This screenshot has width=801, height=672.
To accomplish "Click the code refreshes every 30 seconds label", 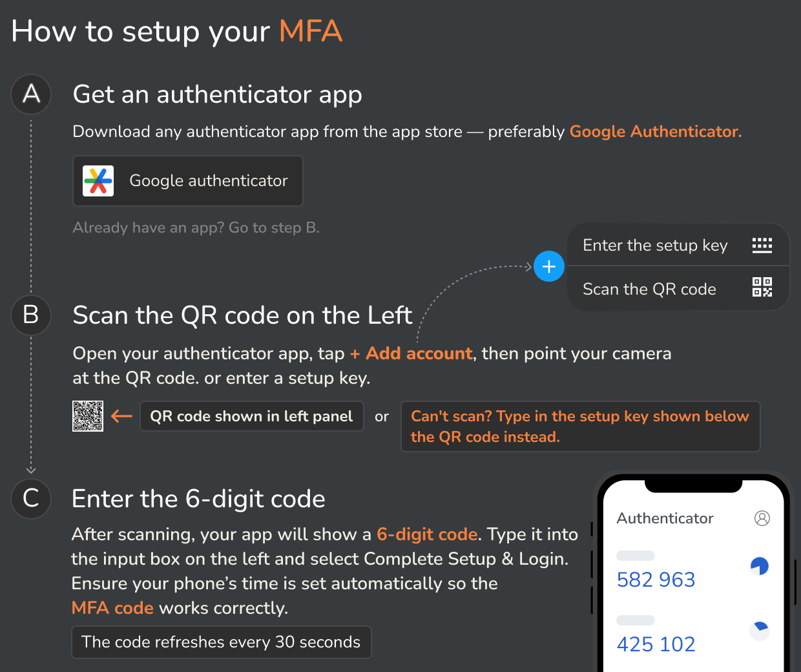I will pos(221,642).
